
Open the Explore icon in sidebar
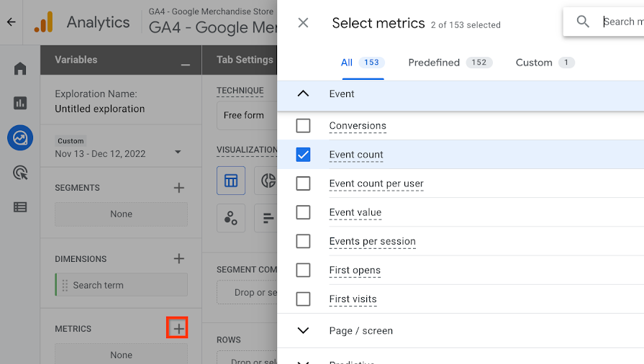(20, 137)
